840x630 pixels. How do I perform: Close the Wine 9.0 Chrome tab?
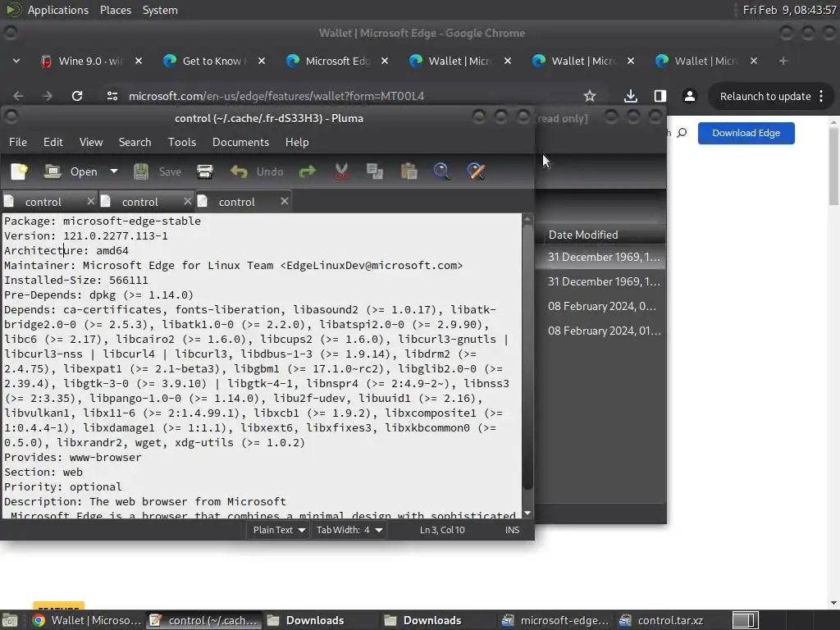pos(138,61)
